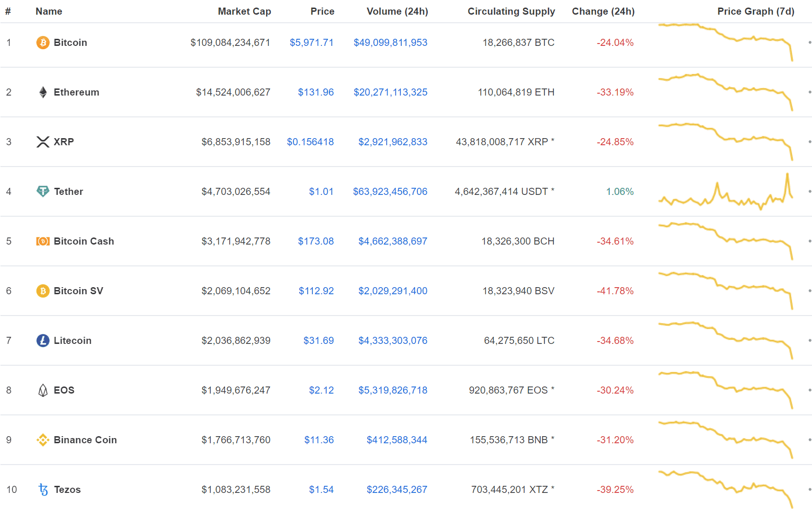
Task: Open the Binance Coin name link
Action: point(86,440)
